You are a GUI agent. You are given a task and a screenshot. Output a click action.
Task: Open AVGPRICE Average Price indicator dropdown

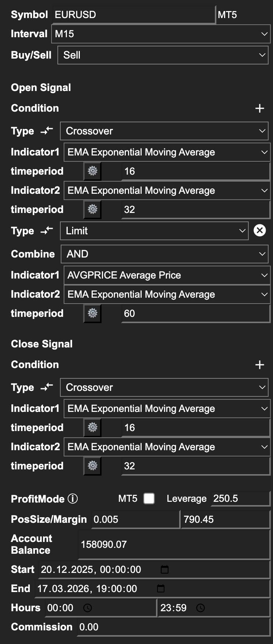pyautogui.click(x=167, y=275)
